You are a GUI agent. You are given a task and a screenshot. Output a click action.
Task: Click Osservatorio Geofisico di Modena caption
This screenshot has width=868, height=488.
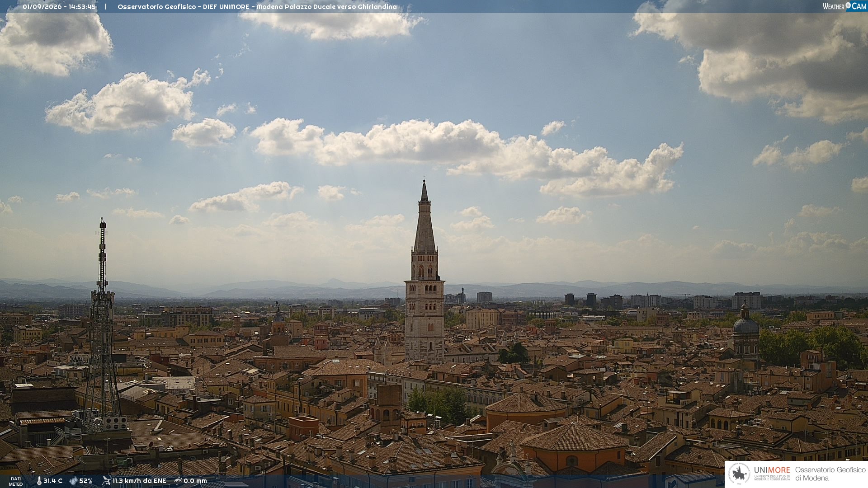[830, 474]
